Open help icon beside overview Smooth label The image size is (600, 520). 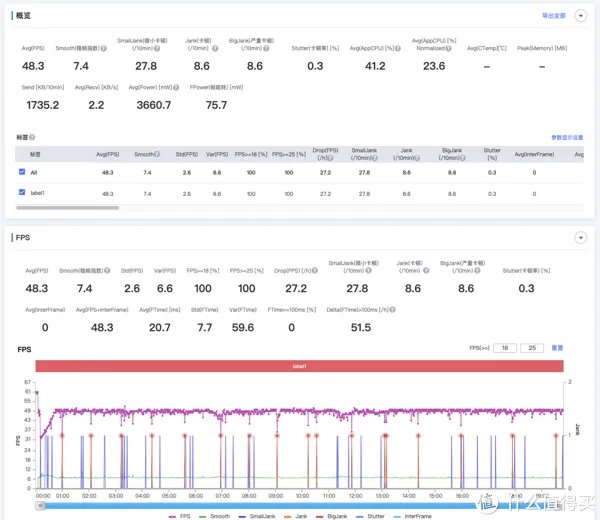click(104, 48)
